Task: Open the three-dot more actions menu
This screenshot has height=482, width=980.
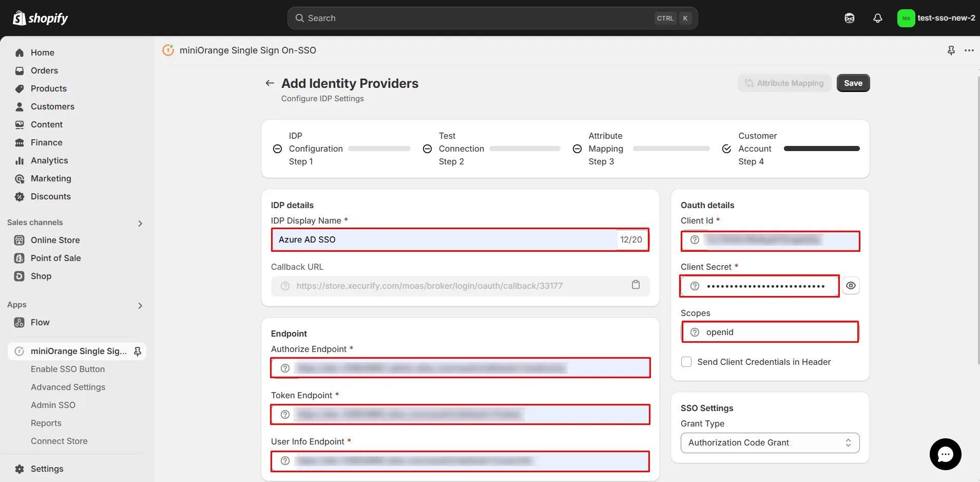Action: pyautogui.click(x=969, y=50)
